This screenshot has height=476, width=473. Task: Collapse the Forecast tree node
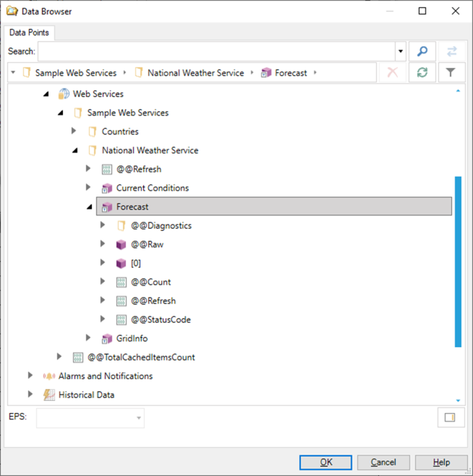pos(89,207)
